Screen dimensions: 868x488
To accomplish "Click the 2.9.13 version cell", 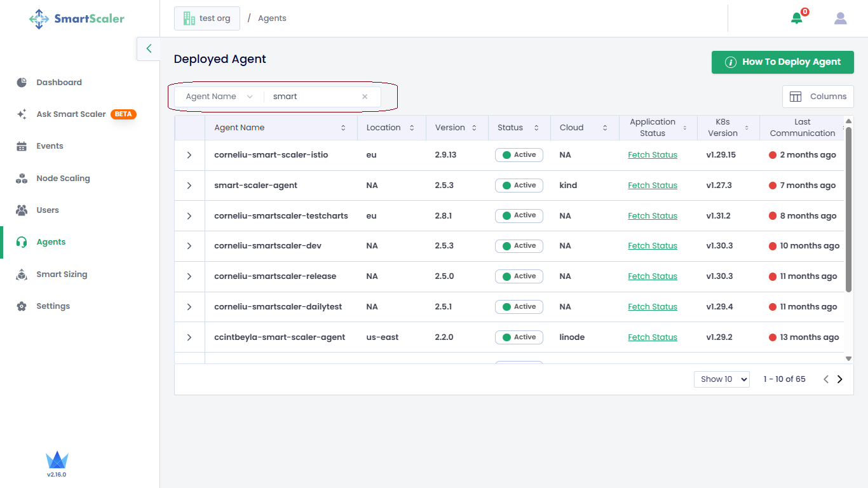I will [x=446, y=155].
